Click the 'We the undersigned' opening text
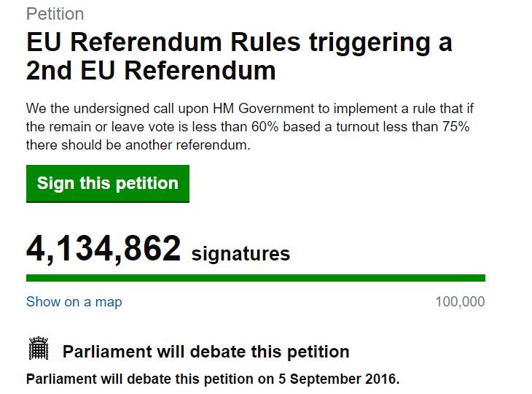 [x=79, y=109]
